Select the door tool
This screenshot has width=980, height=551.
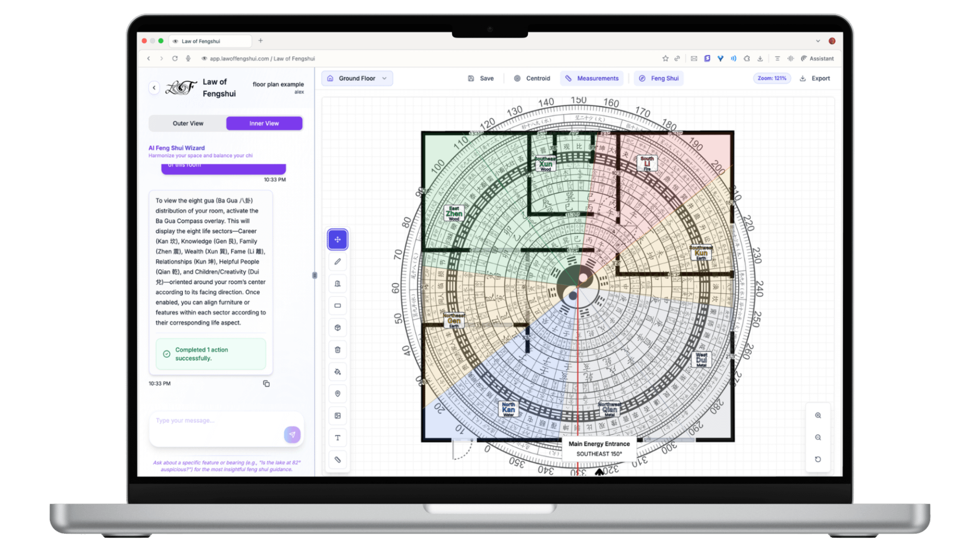pyautogui.click(x=337, y=284)
